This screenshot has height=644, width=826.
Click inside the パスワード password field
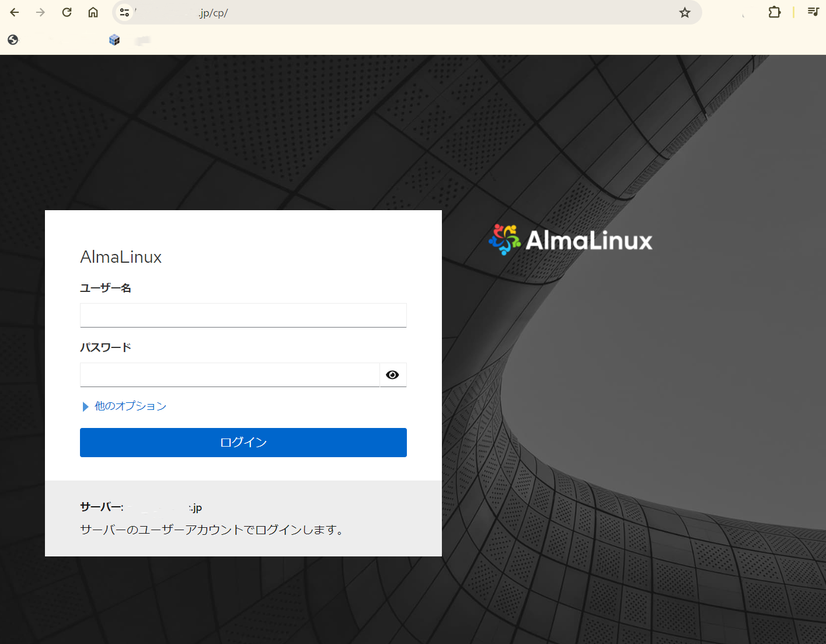coord(229,375)
